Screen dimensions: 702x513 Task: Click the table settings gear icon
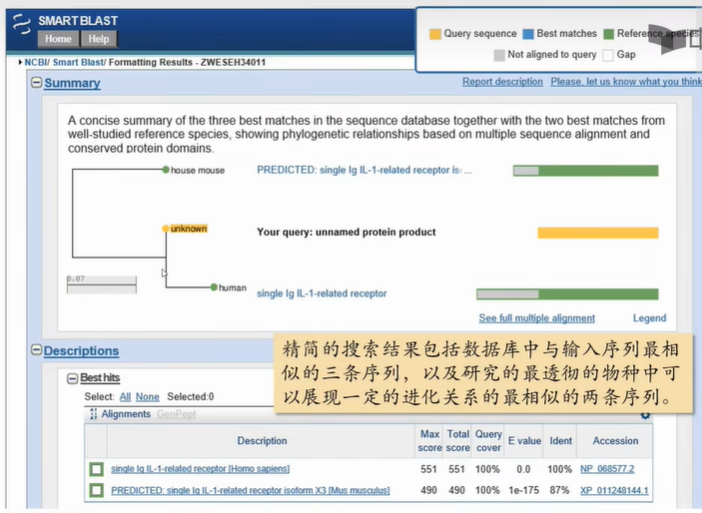click(645, 416)
